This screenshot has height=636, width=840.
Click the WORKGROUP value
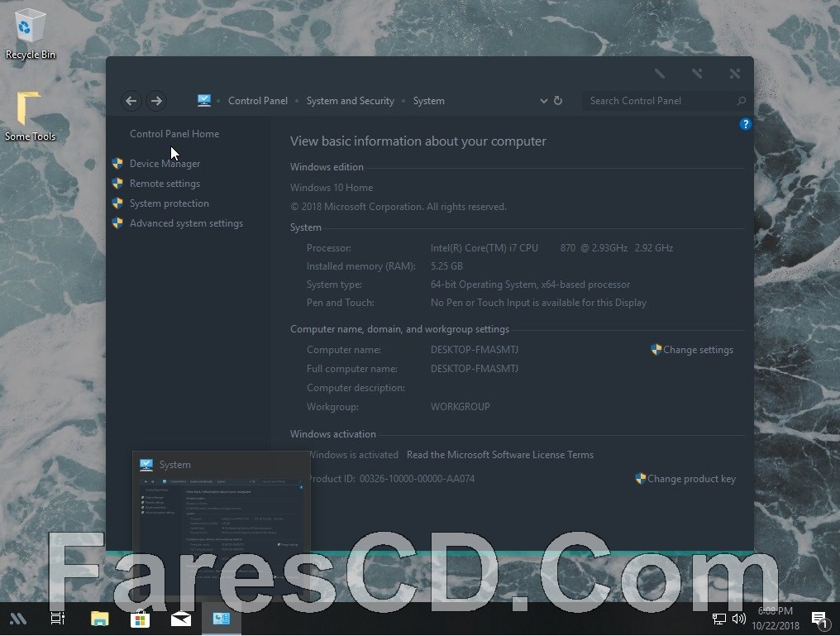461,407
